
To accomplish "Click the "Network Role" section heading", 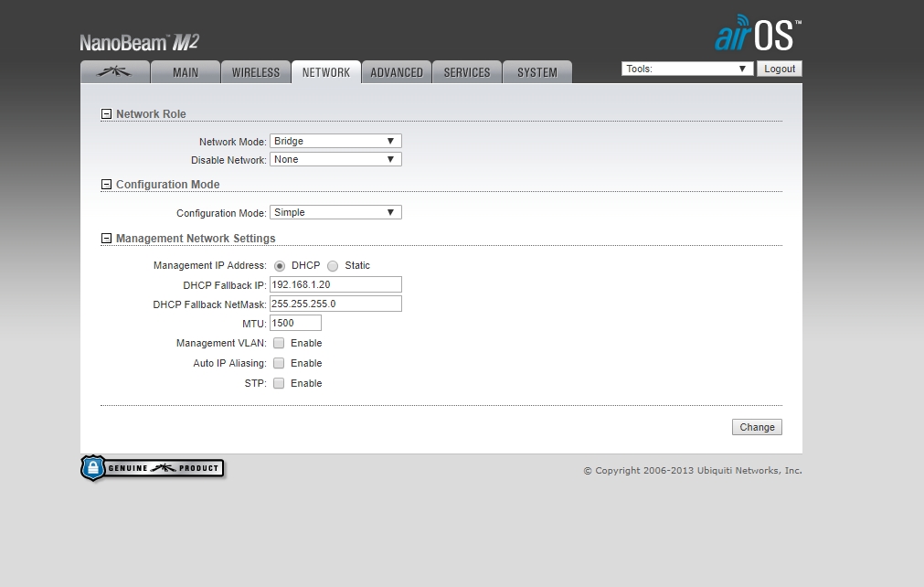I will [151, 113].
